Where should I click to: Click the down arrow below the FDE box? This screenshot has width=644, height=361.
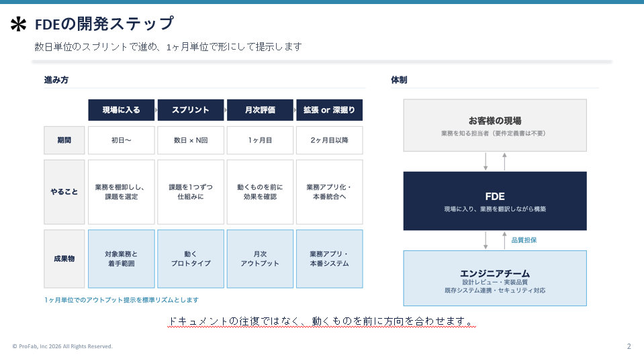(x=486, y=240)
